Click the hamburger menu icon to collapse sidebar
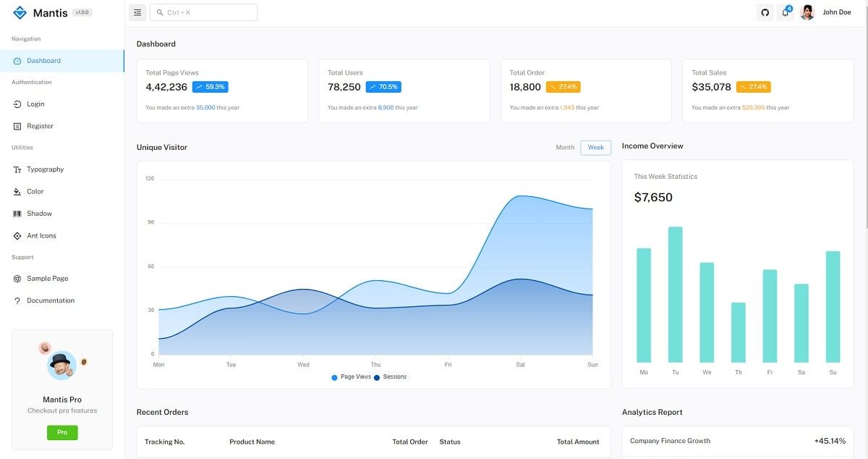This screenshot has width=868, height=459. tap(137, 12)
